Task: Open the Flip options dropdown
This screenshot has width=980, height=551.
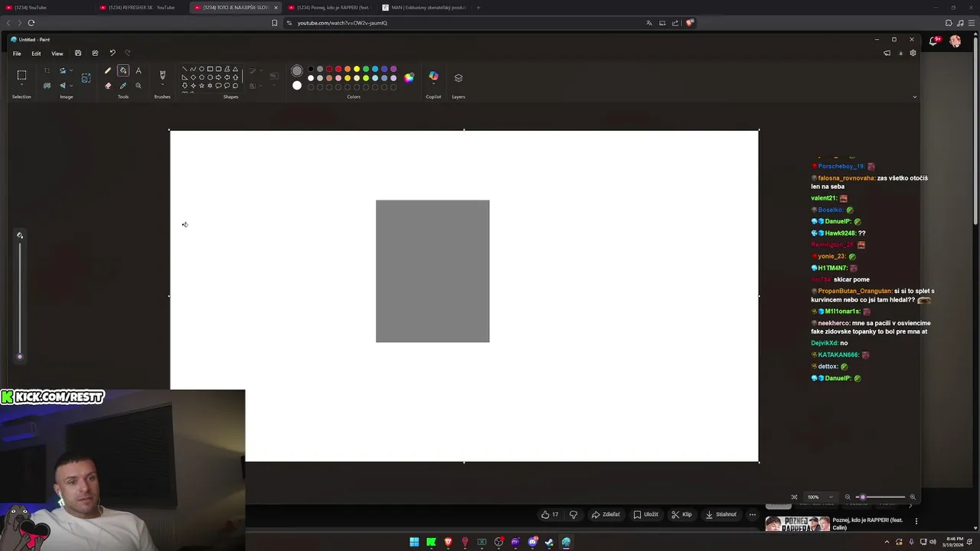Action: pos(71,86)
